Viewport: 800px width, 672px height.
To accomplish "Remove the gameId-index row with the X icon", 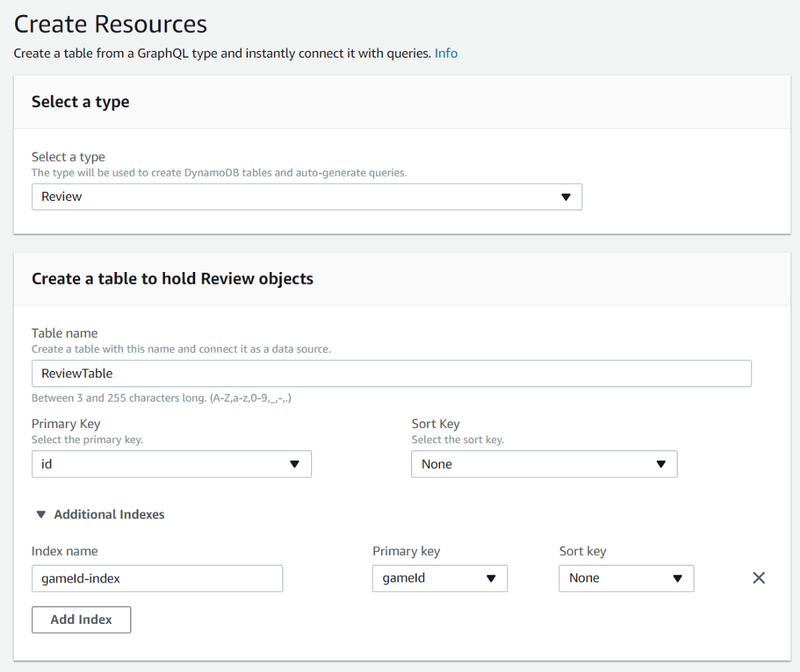I will point(759,578).
